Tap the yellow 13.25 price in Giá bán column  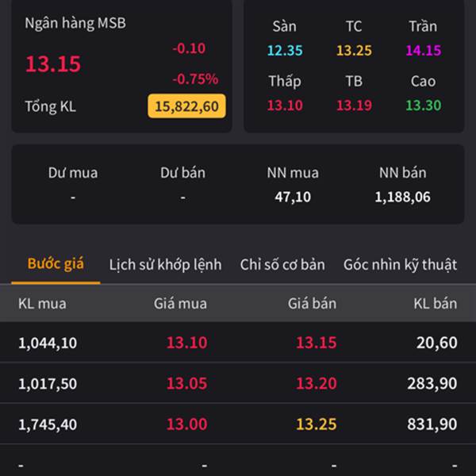pos(316,424)
